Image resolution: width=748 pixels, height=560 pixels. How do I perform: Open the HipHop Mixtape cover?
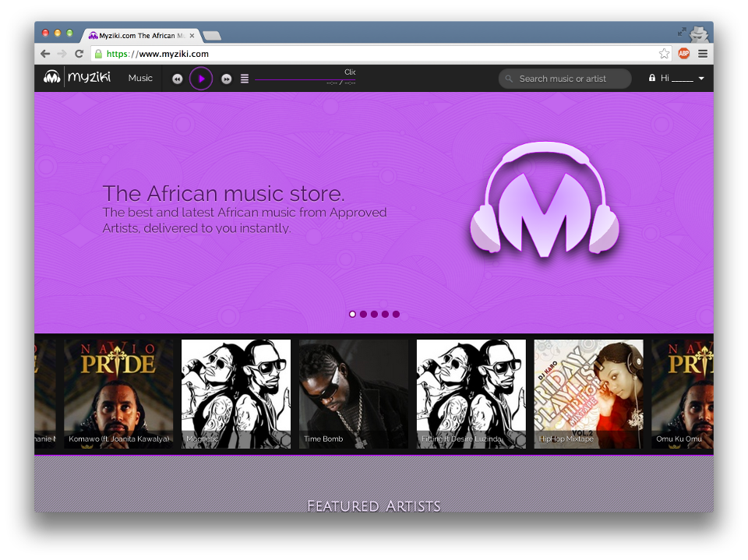tap(589, 394)
